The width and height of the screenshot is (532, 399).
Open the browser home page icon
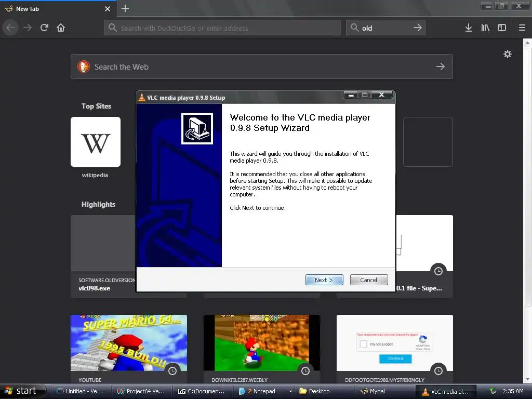[x=61, y=28]
